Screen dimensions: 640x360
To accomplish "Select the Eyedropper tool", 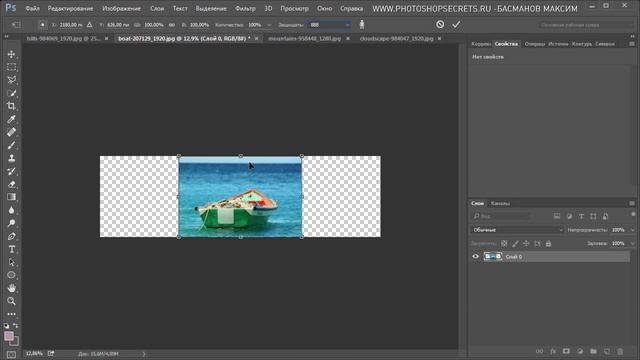I will (11, 119).
